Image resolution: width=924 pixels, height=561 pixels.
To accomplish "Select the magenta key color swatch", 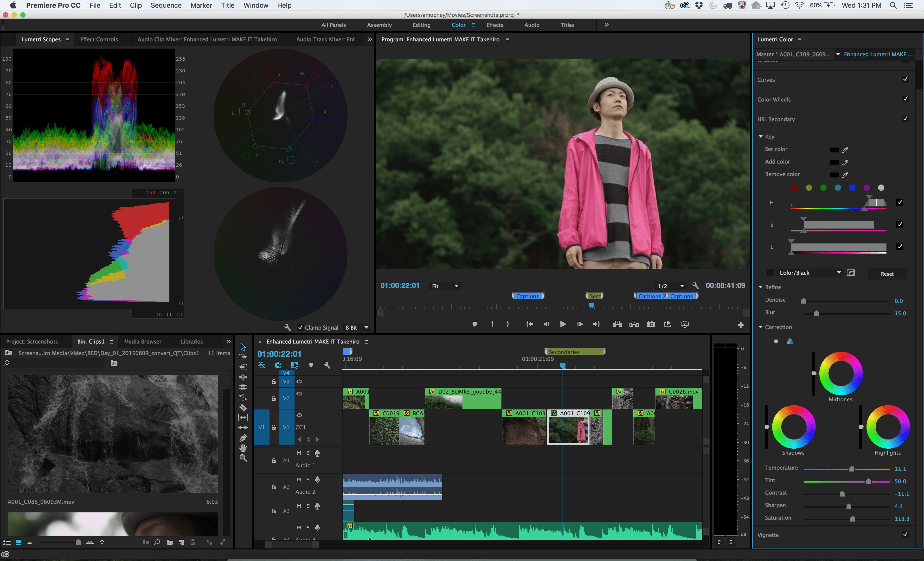I will click(x=867, y=187).
